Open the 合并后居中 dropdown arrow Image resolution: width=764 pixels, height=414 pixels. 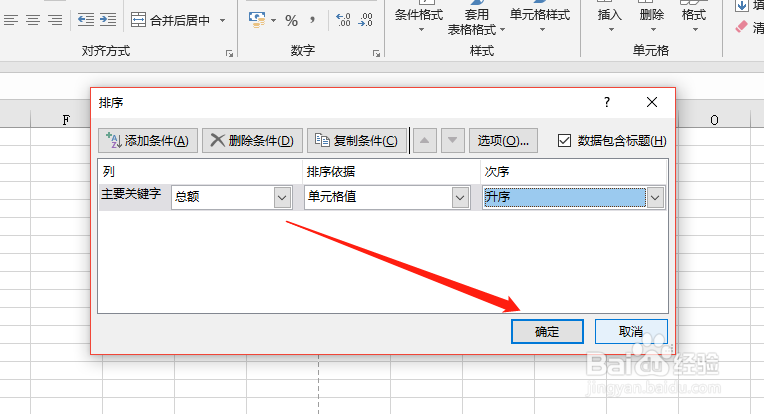[x=222, y=20]
